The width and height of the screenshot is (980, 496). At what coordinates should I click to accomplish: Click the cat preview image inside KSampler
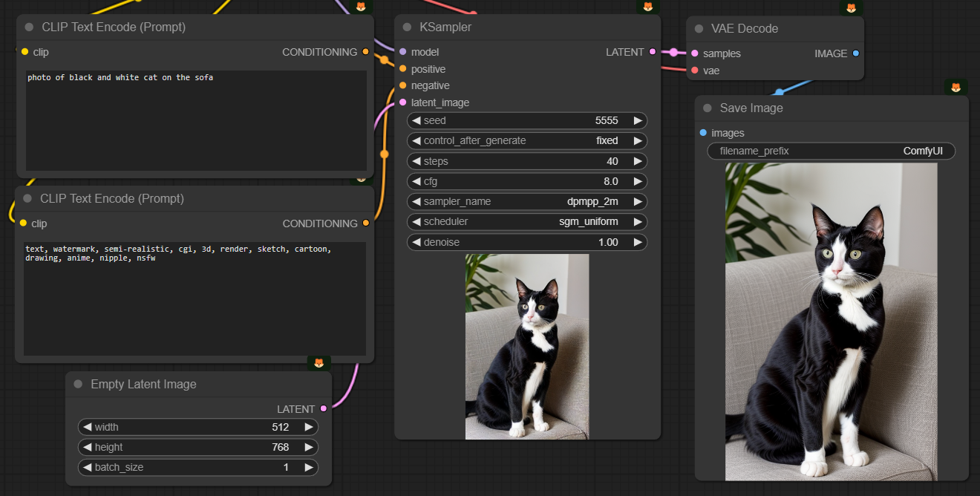click(x=527, y=346)
